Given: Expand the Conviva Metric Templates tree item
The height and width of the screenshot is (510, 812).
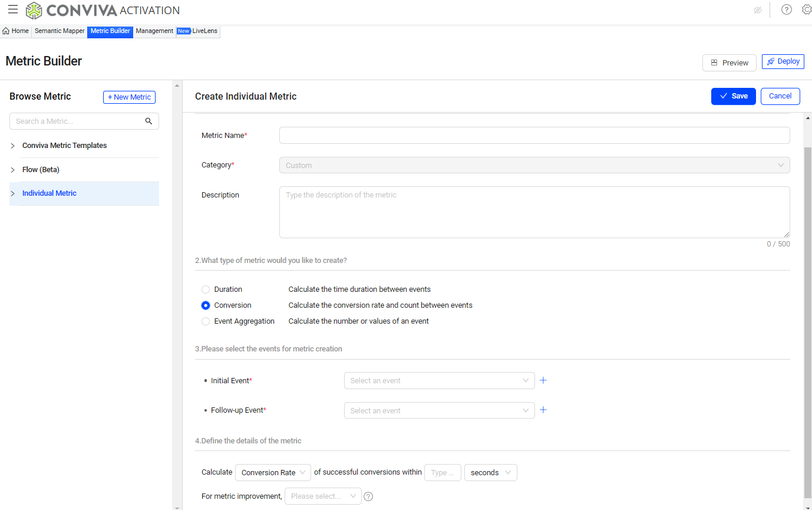Looking at the screenshot, I should [x=13, y=146].
